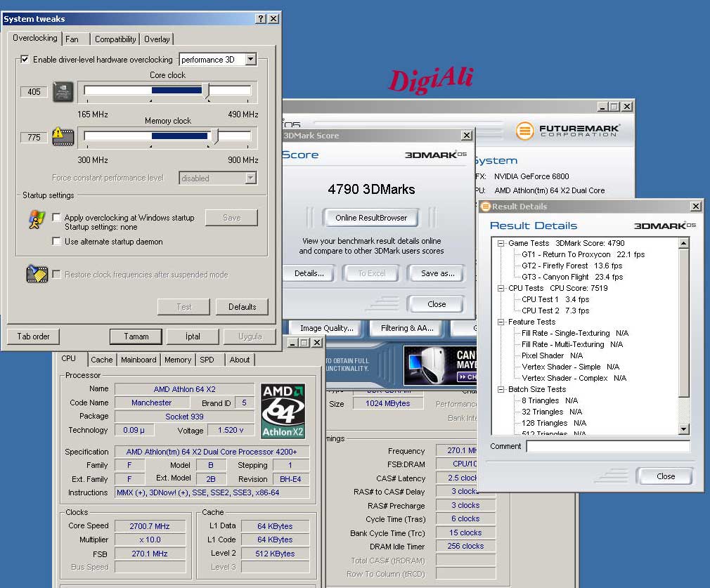Screen dimensions: 710x588
Task: Click the Online ResultBrowser button
Action: pyautogui.click(x=371, y=218)
